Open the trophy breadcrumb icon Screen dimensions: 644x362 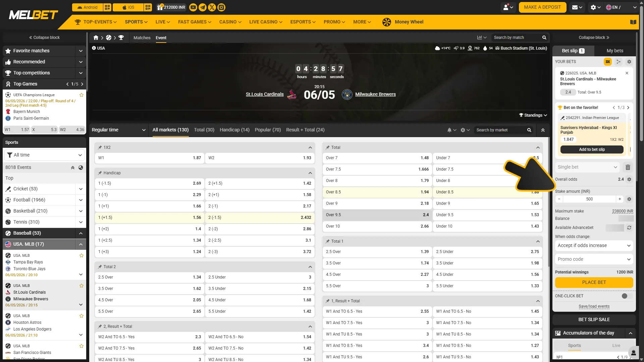(x=121, y=38)
